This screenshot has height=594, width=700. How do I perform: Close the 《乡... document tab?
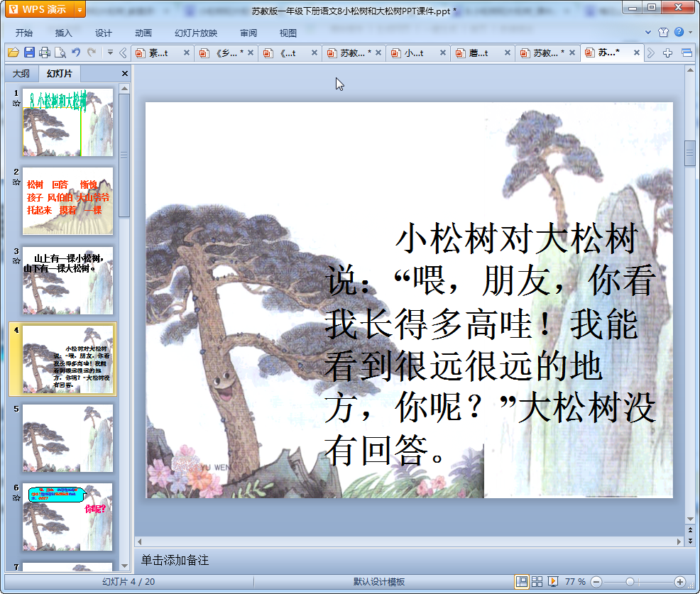251,53
